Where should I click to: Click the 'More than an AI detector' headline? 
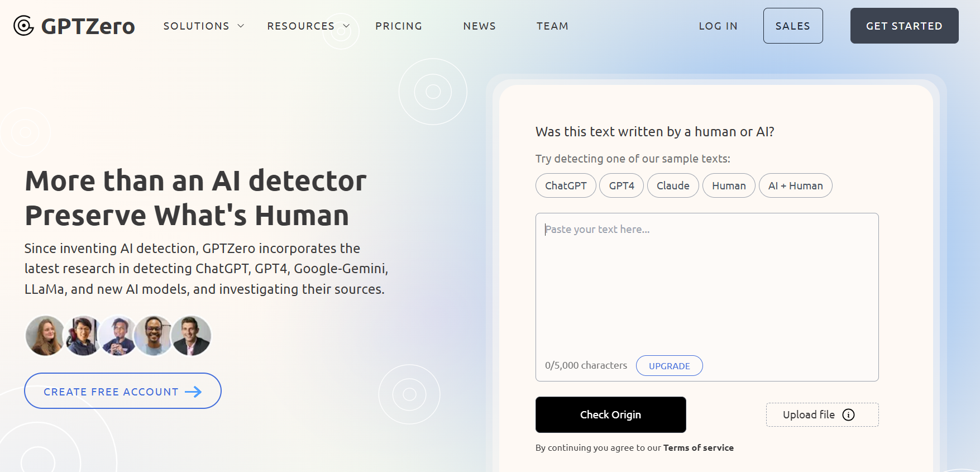coord(195,180)
